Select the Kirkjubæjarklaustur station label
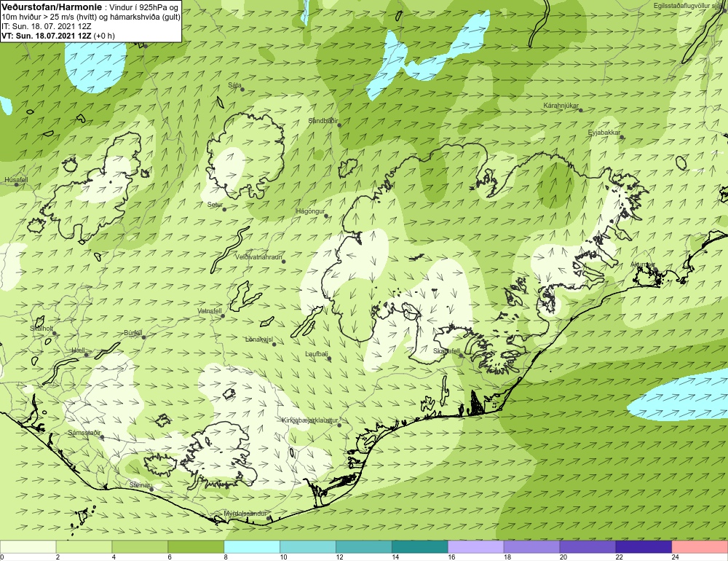Image resolution: width=728 pixels, height=561 pixels. pos(309,420)
